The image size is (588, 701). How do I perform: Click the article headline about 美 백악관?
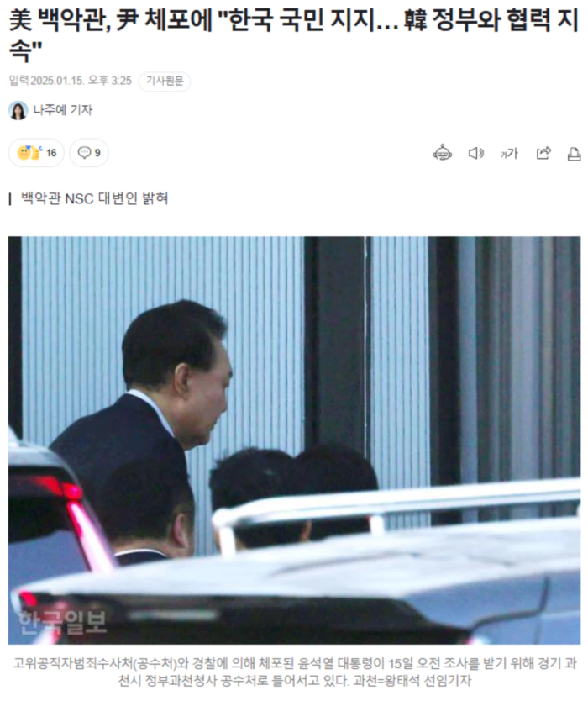point(293,34)
